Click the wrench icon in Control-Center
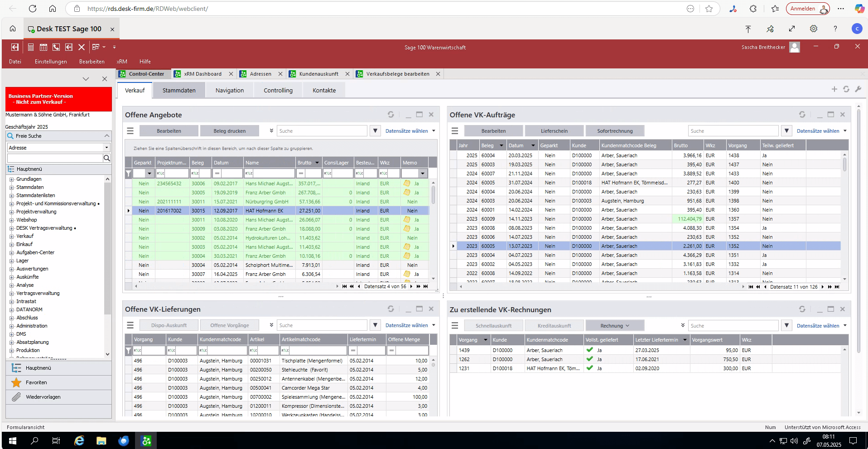Image resolution: width=868 pixels, height=449 pixels. pos(858,89)
